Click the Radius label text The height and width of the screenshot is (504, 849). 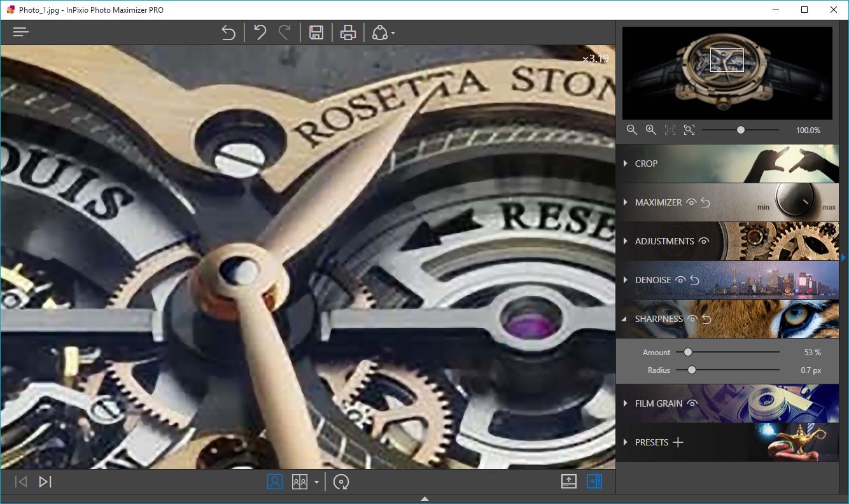[x=659, y=370]
